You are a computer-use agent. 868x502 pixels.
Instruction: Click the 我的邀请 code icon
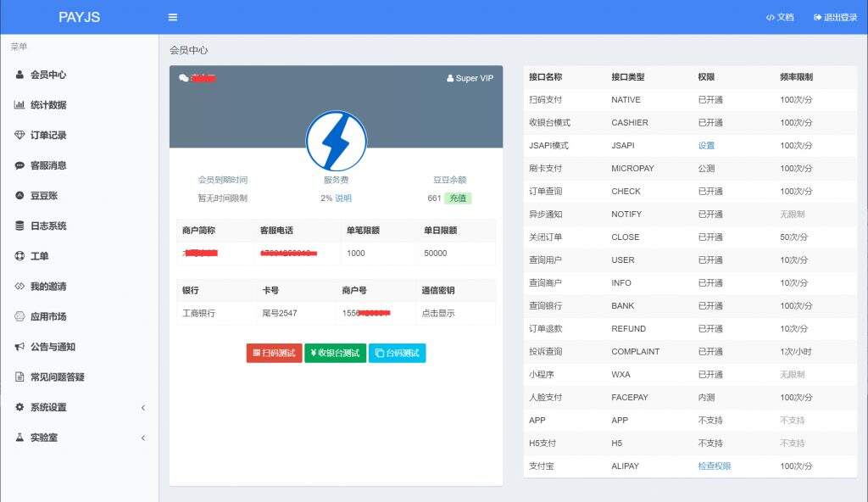point(19,286)
